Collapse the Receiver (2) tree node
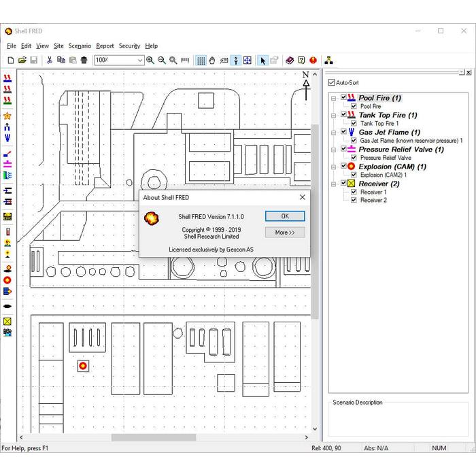Viewport: 476px width, 476px height. tap(334, 184)
